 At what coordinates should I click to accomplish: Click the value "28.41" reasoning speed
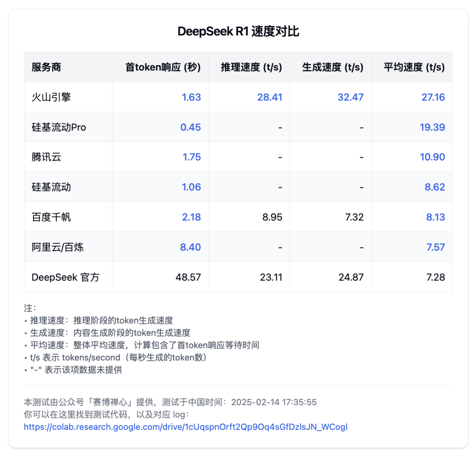(x=270, y=97)
